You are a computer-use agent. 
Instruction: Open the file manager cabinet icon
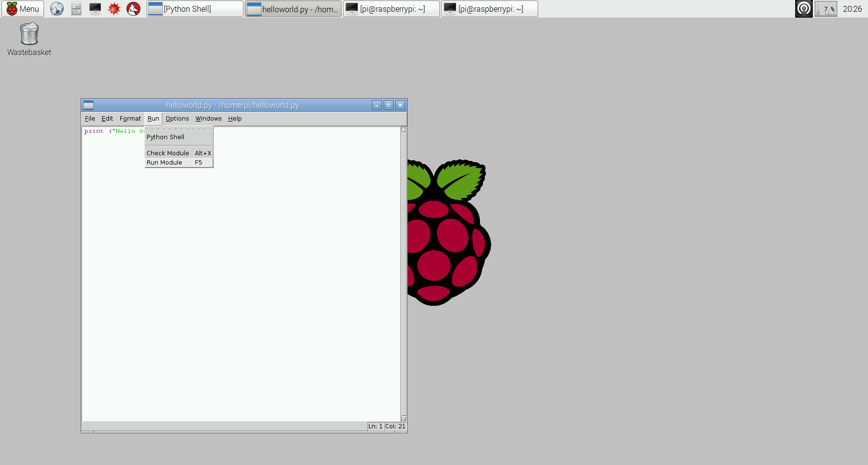(x=76, y=9)
